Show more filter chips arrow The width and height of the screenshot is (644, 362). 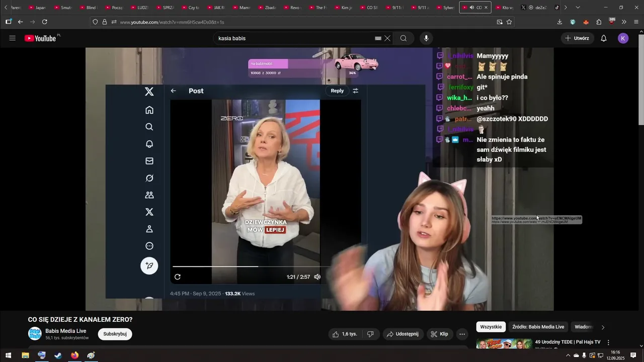603,327
